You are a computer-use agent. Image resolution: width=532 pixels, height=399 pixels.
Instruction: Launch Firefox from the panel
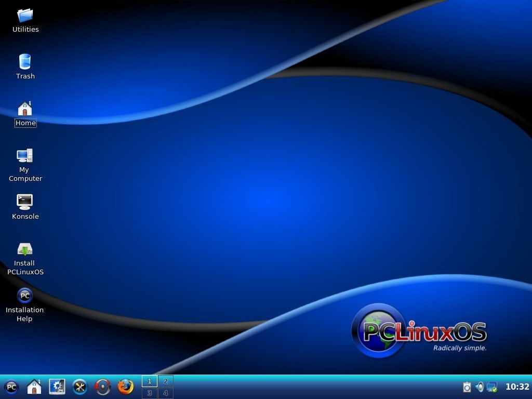126,387
